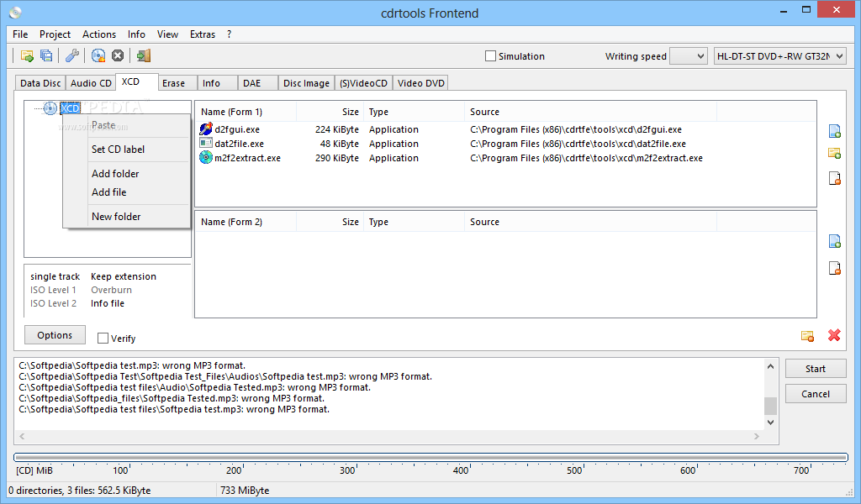Select the XCD tree root node
This screenshot has height=504, width=861.
(x=71, y=108)
